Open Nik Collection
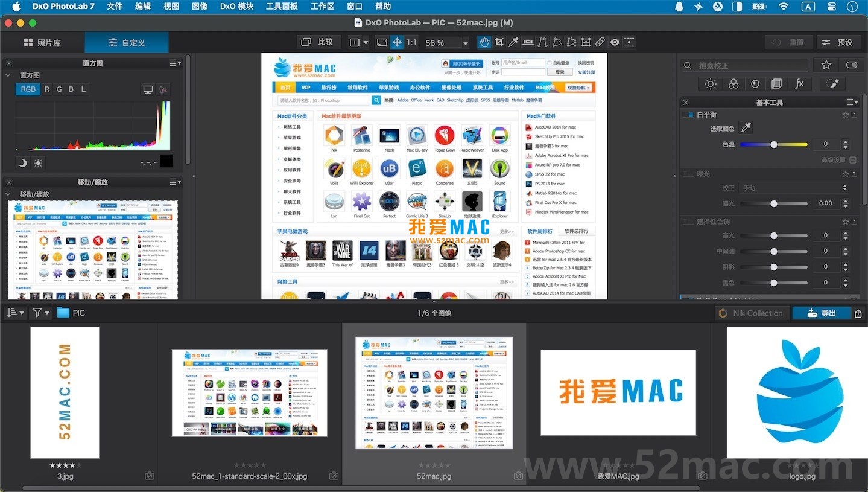 click(x=751, y=313)
